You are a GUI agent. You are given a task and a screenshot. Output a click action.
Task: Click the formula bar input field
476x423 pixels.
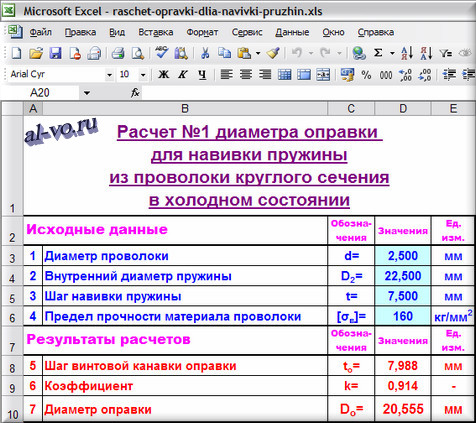[x=308, y=93]
